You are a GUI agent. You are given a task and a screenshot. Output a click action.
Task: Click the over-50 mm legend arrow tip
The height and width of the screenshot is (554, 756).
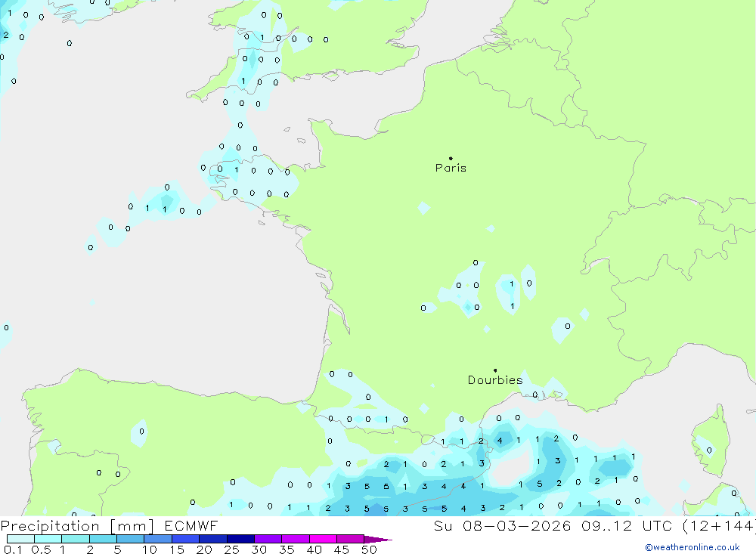378,540
